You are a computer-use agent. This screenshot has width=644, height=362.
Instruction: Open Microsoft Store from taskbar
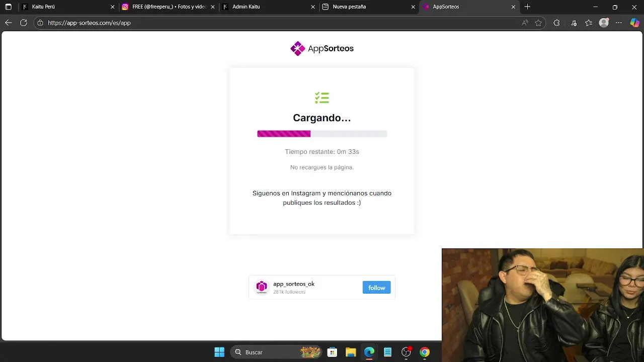coord(332,352)
